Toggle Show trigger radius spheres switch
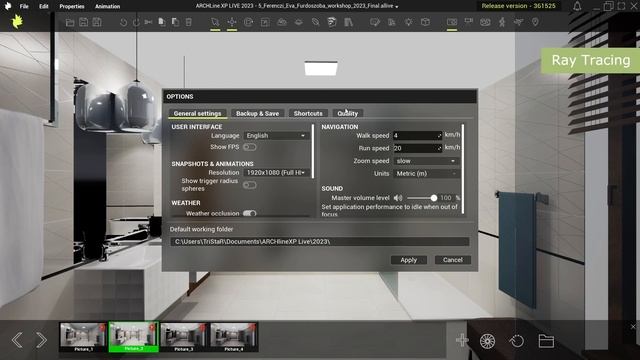Viewport: 640px width, 360px height. (249, 185)
